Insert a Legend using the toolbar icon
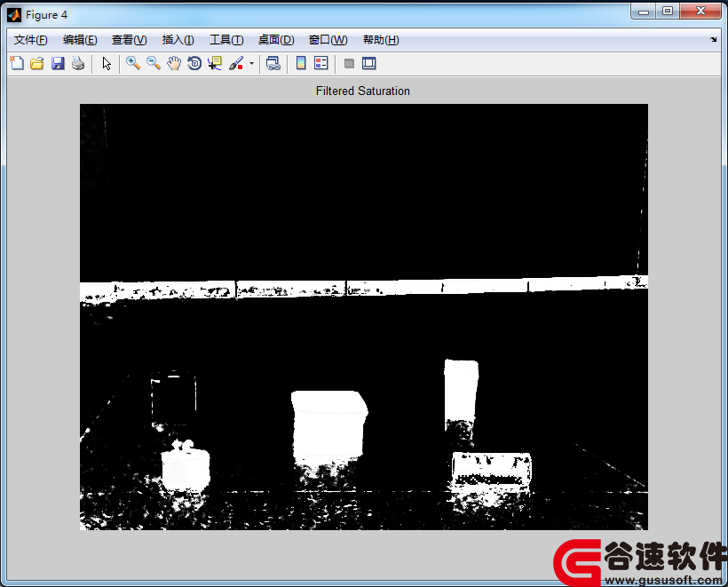Screen dimensions: 728x587 tap(321, 63)
